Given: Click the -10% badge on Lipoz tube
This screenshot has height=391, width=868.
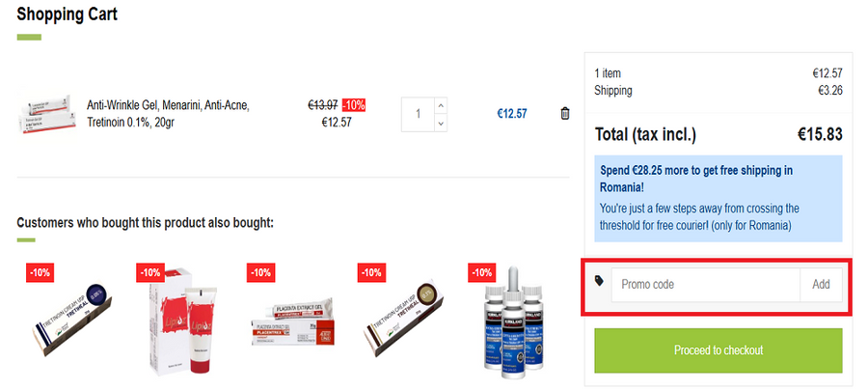Looking at the screenshot, I should [150, 273].
